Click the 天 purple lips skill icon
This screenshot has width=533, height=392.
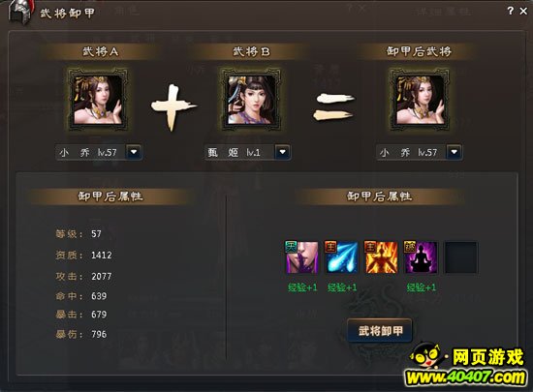click(301, 257)
